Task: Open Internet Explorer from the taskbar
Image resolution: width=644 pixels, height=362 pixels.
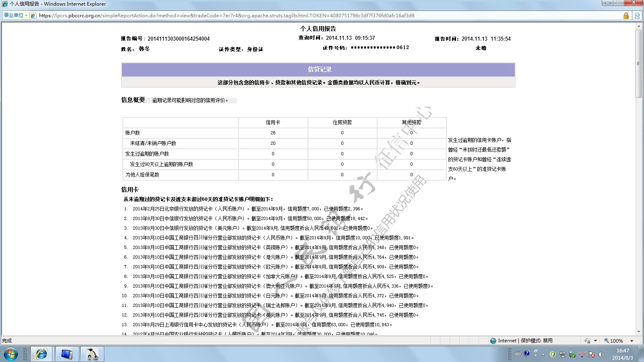Action: coord(41,354)
